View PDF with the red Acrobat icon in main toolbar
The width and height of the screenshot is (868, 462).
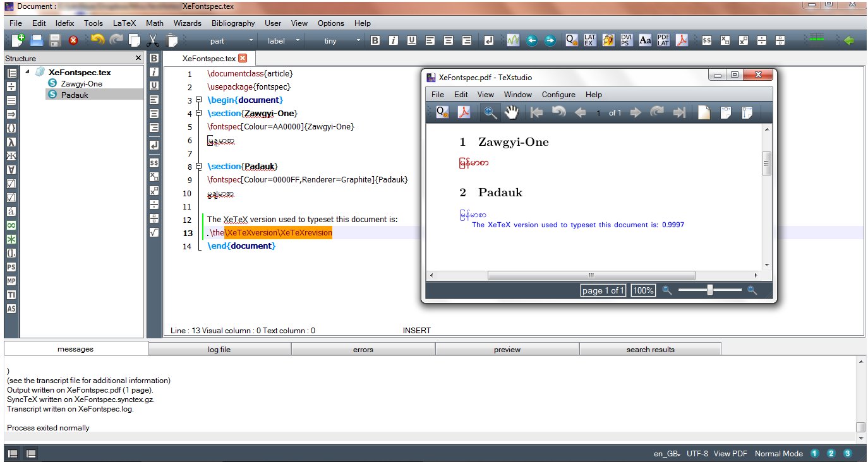click(682, 40)
